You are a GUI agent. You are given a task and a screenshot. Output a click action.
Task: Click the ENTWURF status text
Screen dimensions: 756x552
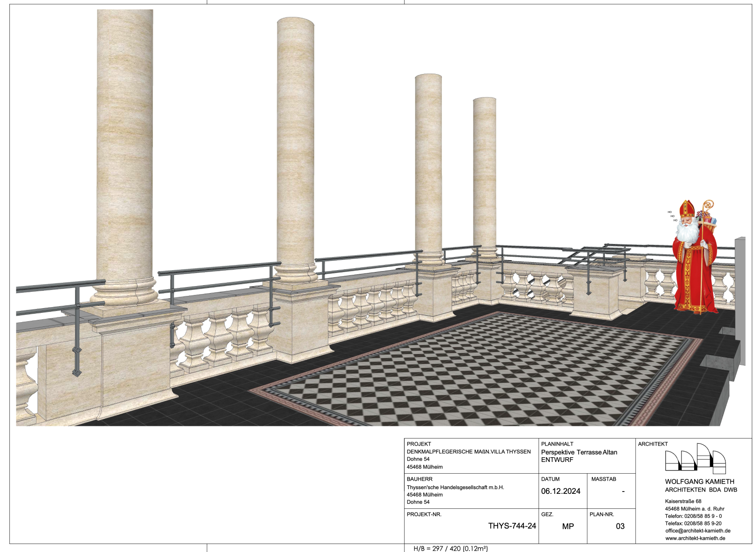[x=557, y=460]
